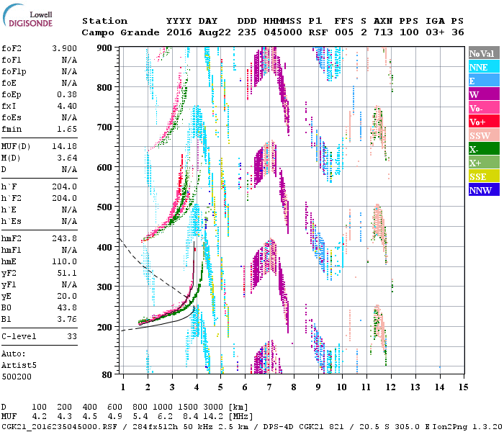The height and width of the screenshot is (432, 504).
Task: Select the SSE yellow legend swatch
Action: [x=484, y=176]
